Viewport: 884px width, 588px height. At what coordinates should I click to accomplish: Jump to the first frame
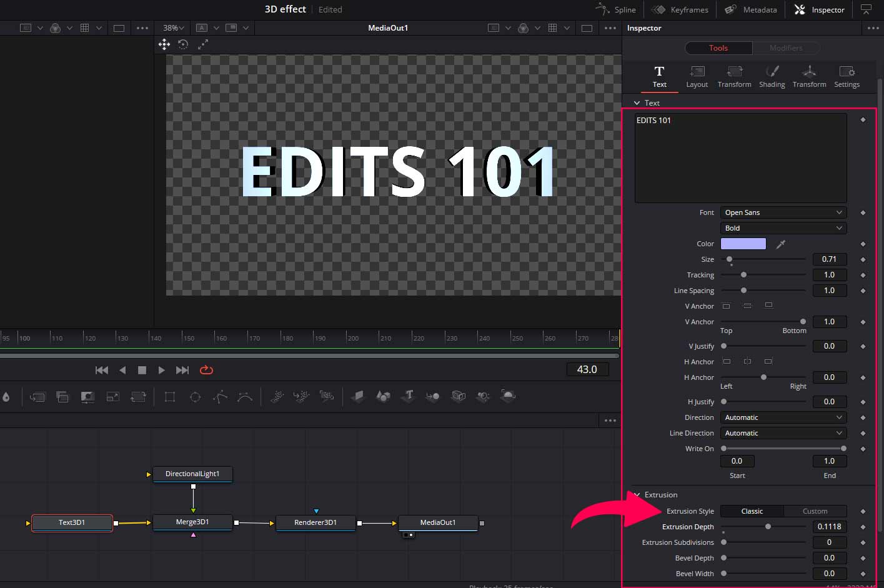click(102, 370)
